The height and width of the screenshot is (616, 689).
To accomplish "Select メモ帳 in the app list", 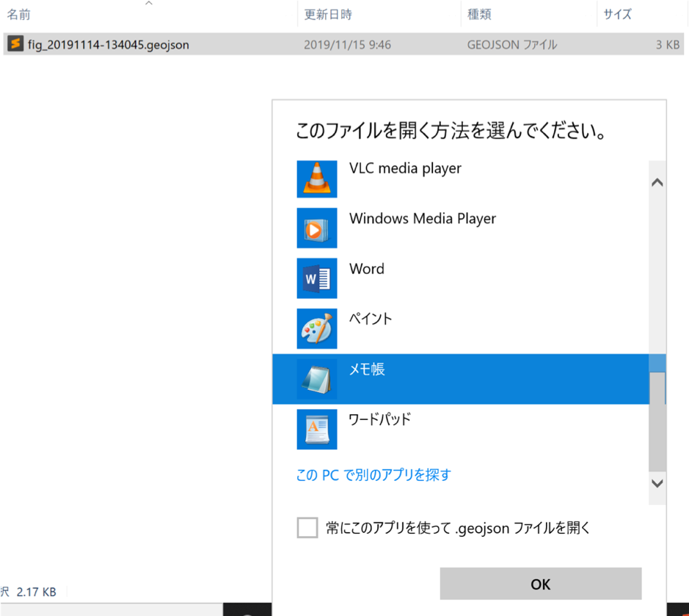I will 460,379.
